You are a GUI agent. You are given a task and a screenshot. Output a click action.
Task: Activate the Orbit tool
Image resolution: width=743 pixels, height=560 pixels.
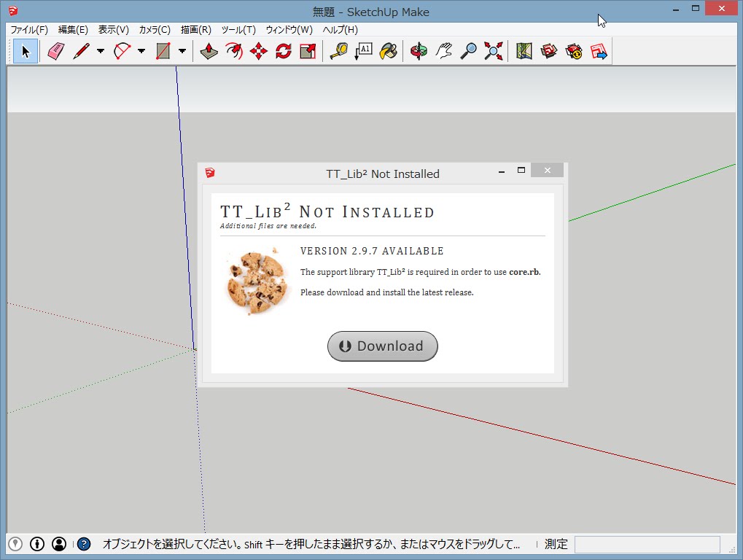pos(419,51)
